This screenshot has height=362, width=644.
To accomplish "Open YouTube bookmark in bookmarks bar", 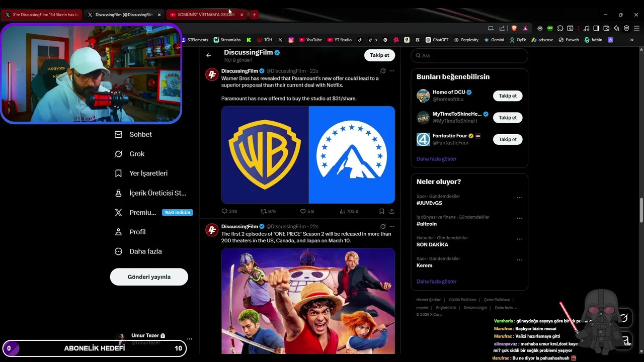I will [310, 40].
